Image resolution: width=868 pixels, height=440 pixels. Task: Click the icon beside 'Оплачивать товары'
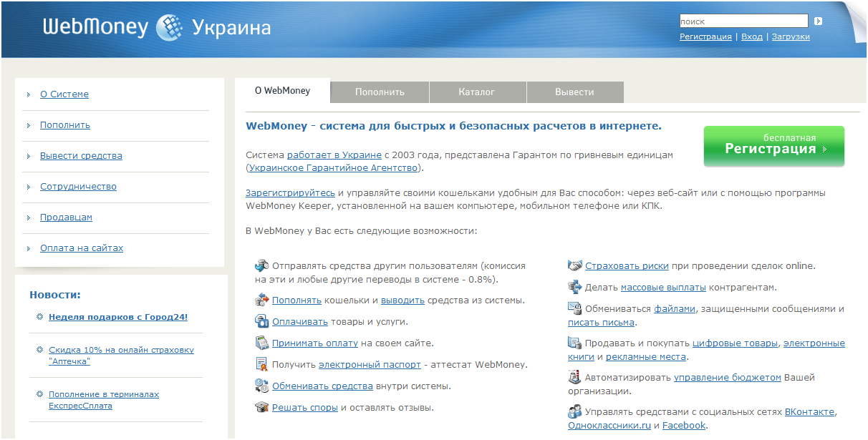261,321
